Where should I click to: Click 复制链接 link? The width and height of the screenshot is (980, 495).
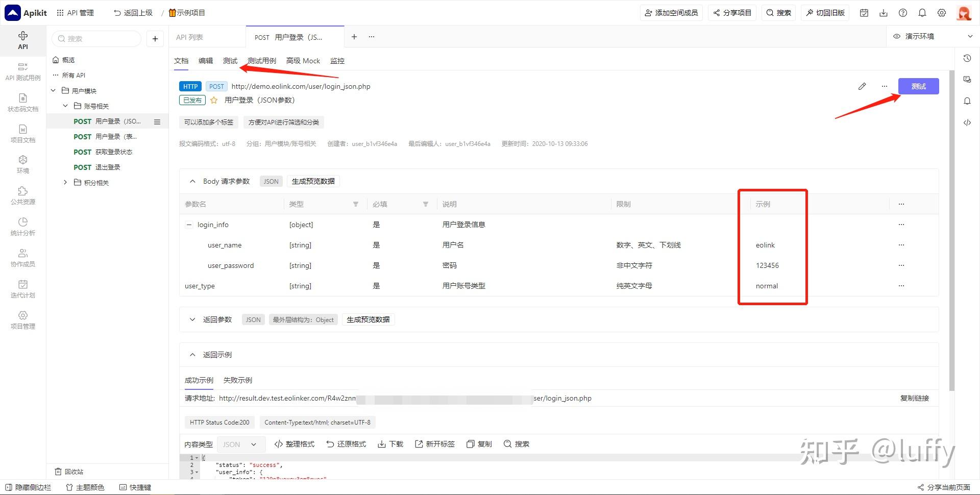(915, 398)
